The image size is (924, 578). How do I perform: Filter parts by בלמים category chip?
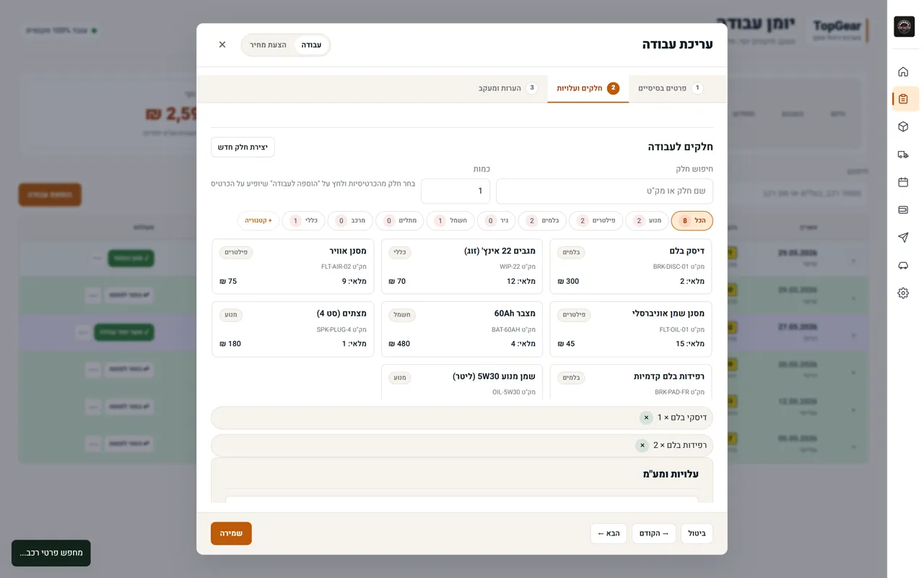click(x=542, y=220)
